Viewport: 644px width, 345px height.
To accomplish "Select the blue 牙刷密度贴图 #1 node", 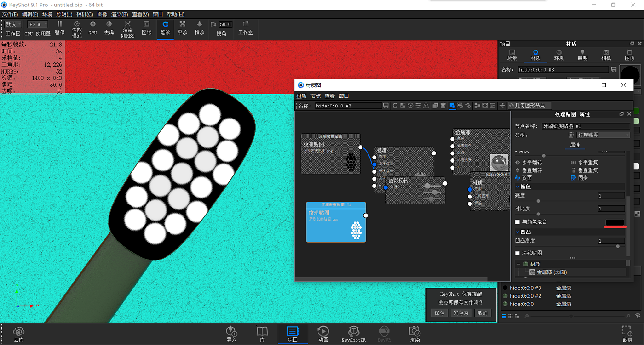I will point(336,222).
